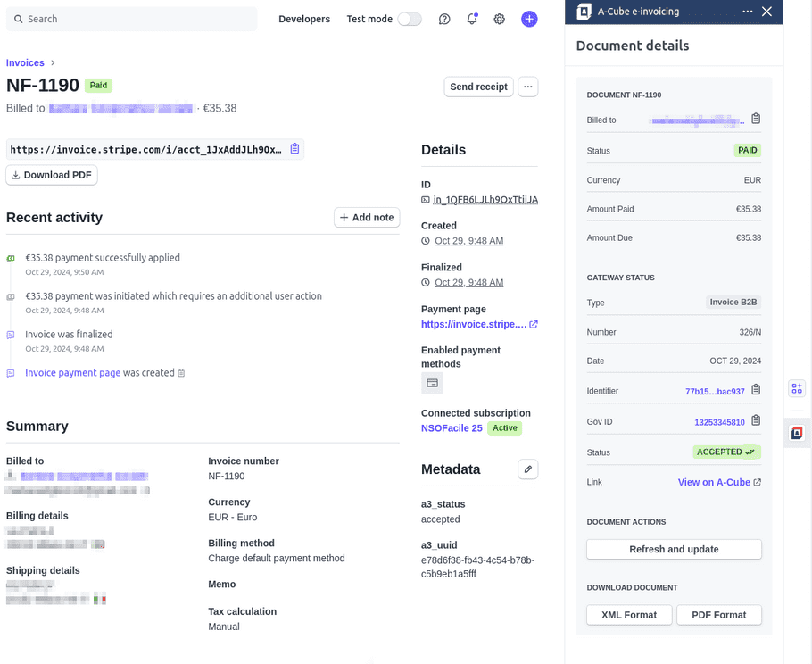Viewport: 812px width, 664px height.
Task: Download the invoice as PDF
Action: pyautogui.click(x=51, y=175)
